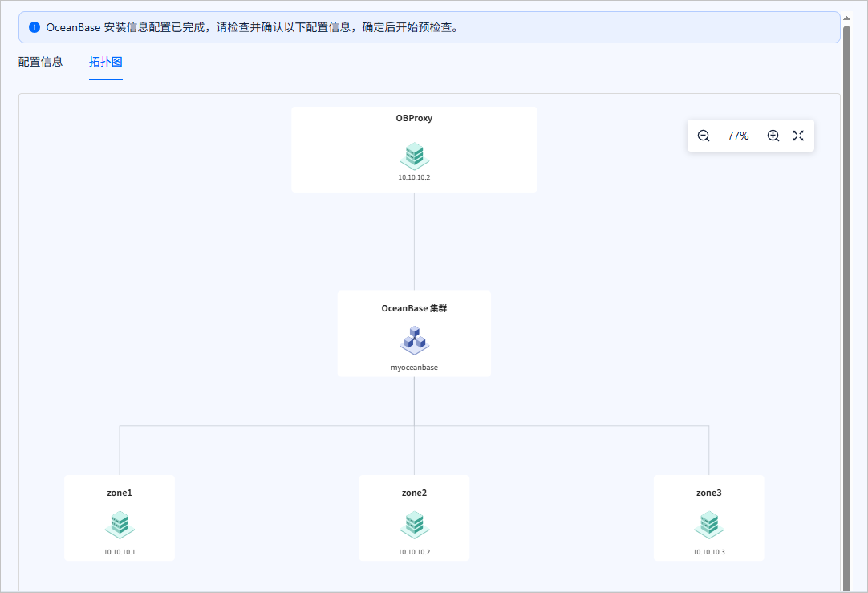Viewport: 868px width, 593px height.
Task: Click the blue info icon in banner
Action: 34,27
